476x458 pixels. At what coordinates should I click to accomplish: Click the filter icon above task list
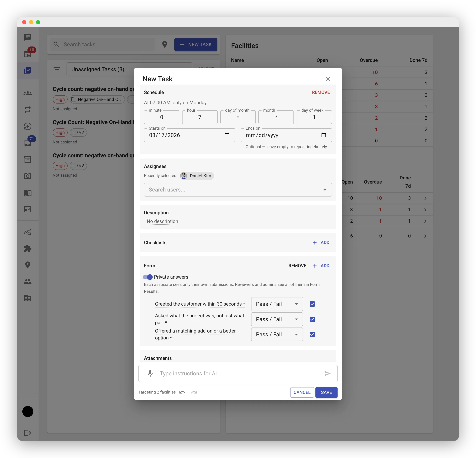[57, 69]
